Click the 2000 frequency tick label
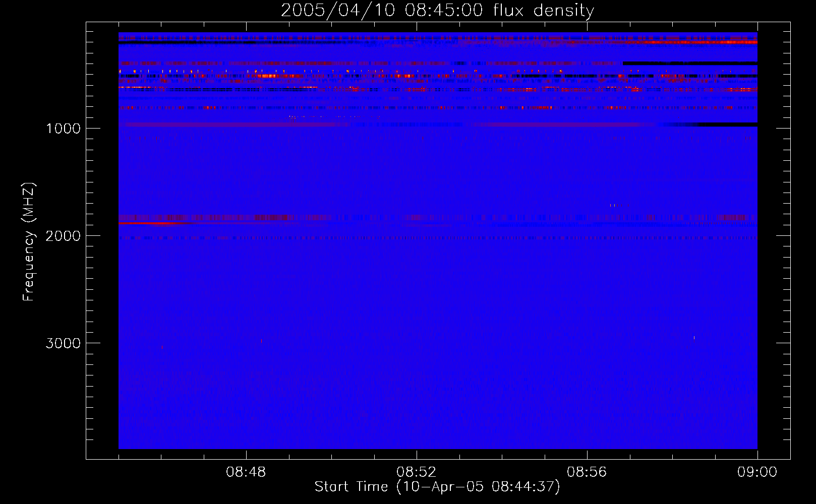 pos(63,236)
